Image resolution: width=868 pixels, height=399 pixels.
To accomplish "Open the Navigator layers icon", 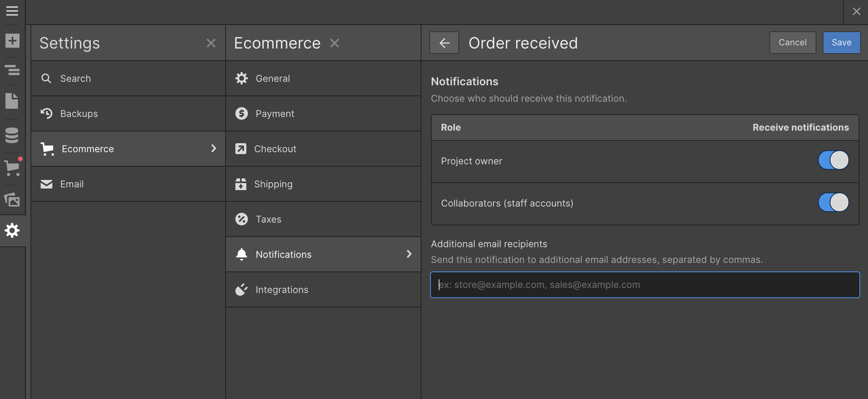I will 12,70.
